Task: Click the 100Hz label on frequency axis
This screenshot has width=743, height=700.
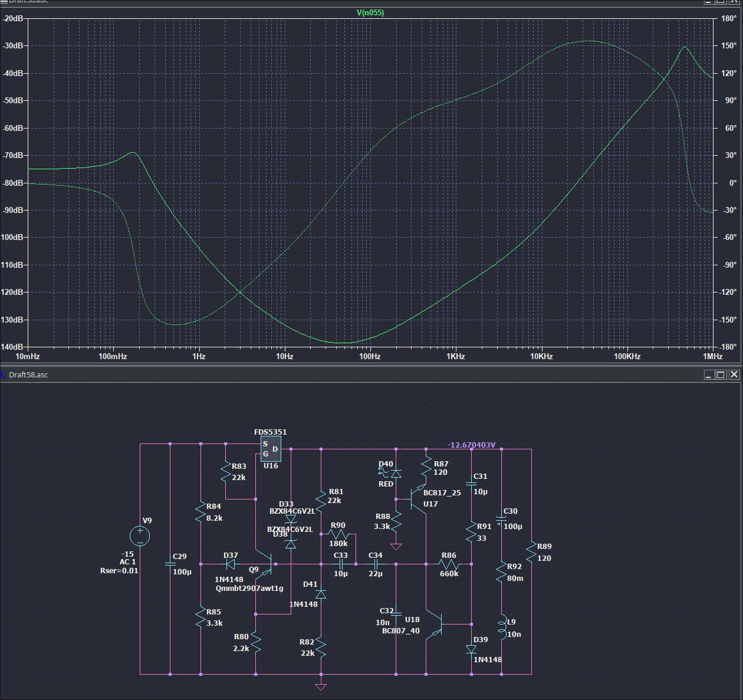Action: 370,356
